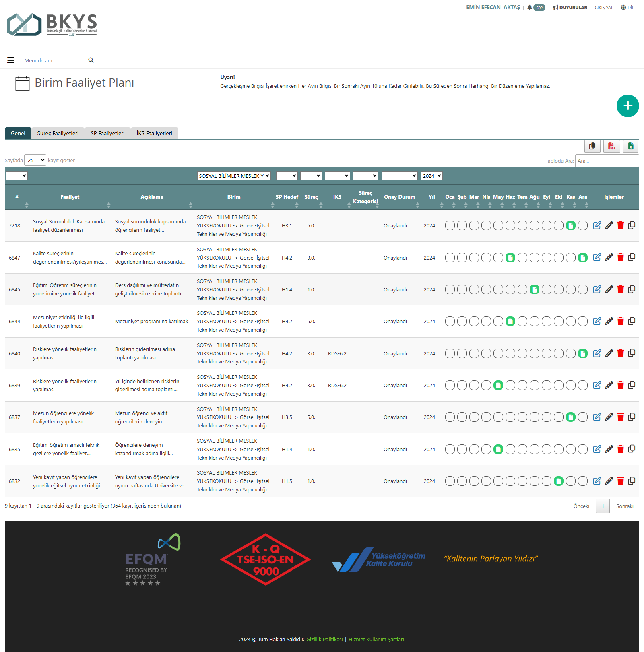Click the green add new activity button
Image resolution: width=644 pixels, height=652 pixels.
pos(627,106)
